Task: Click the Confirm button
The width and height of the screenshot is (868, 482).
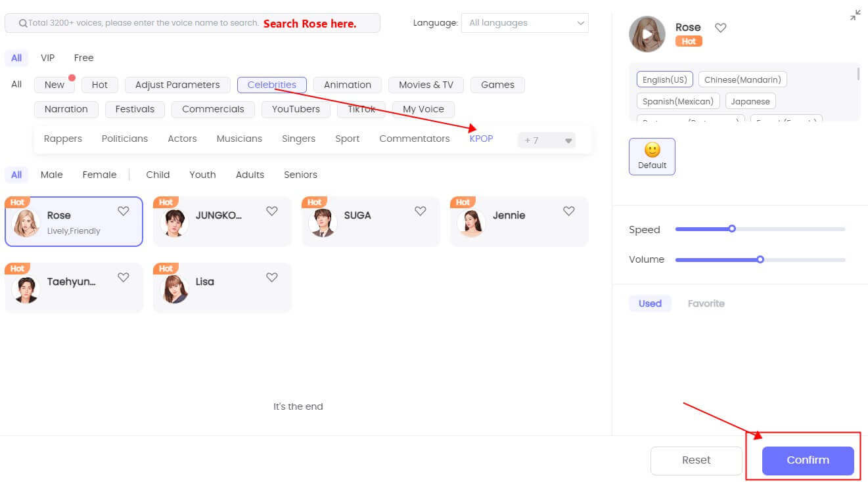Action: click(808, 460)
